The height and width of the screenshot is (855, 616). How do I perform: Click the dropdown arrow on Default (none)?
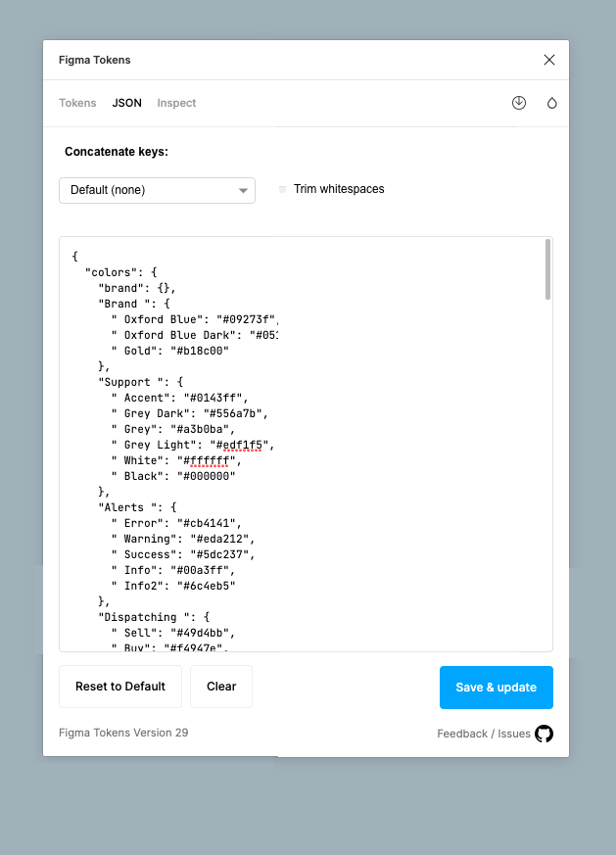tap(242, 190)
